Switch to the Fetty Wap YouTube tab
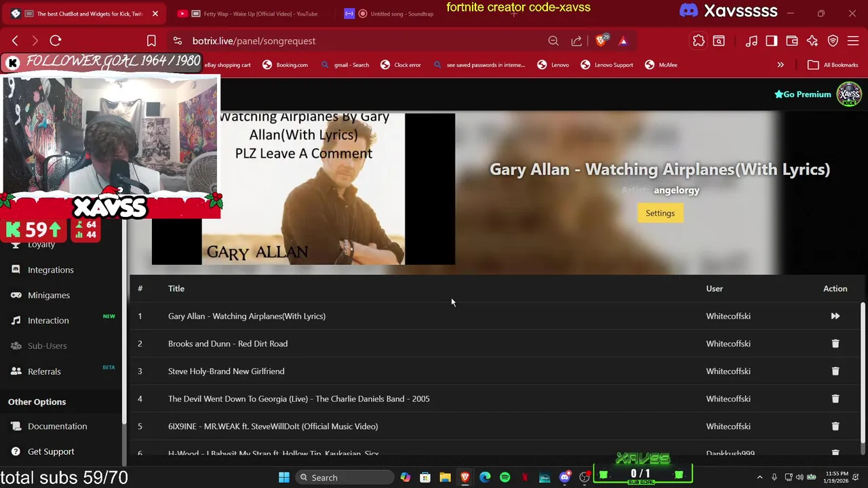The height and width of the screenshot is (488, 868). [251, 14]
